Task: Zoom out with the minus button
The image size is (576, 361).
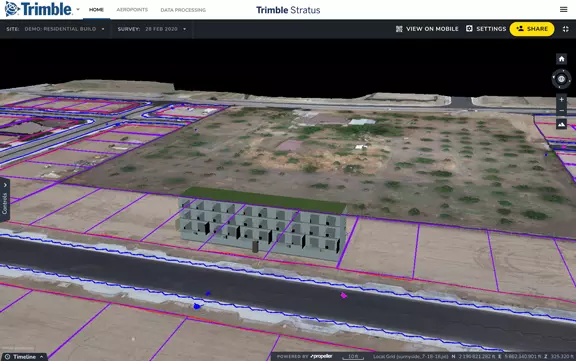Action: (x=561, y=111)
